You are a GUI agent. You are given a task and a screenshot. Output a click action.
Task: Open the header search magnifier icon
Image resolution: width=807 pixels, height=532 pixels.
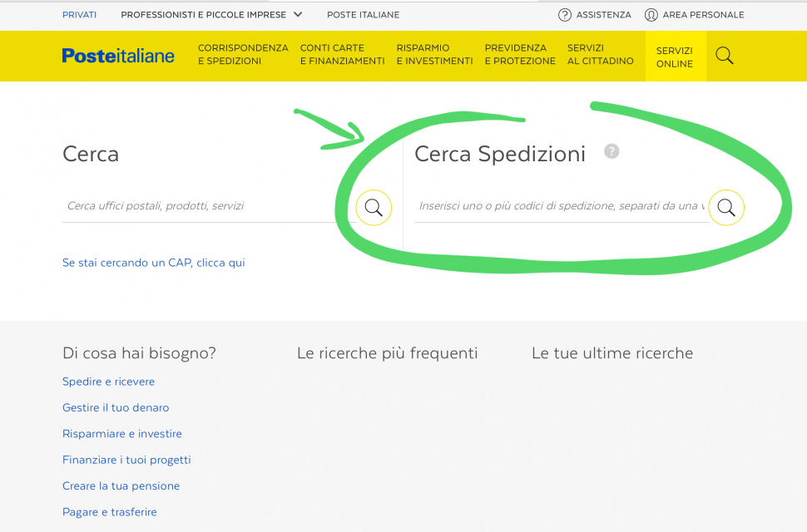724,56
